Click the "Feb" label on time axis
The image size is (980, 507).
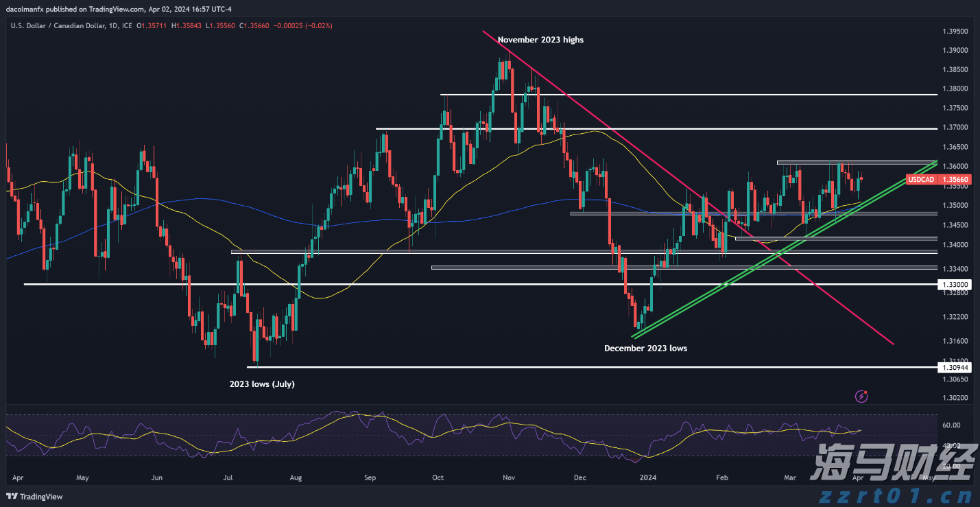721,477
